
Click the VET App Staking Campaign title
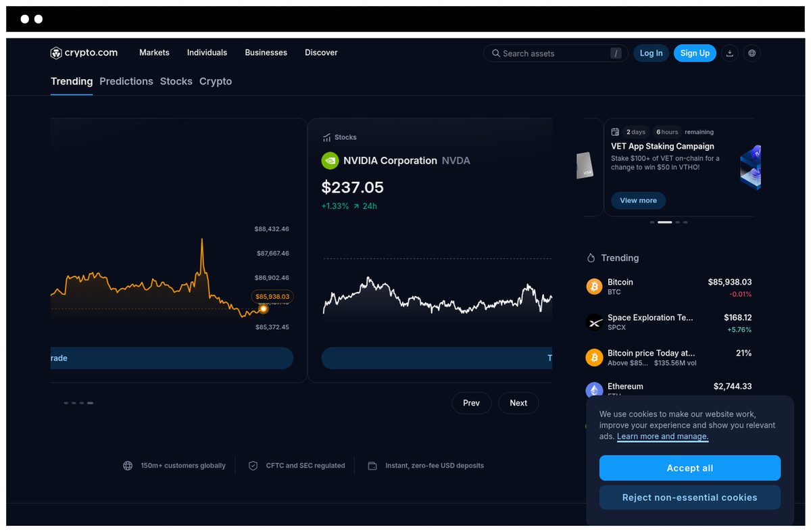pyautogui.click(x=662, y=146)
